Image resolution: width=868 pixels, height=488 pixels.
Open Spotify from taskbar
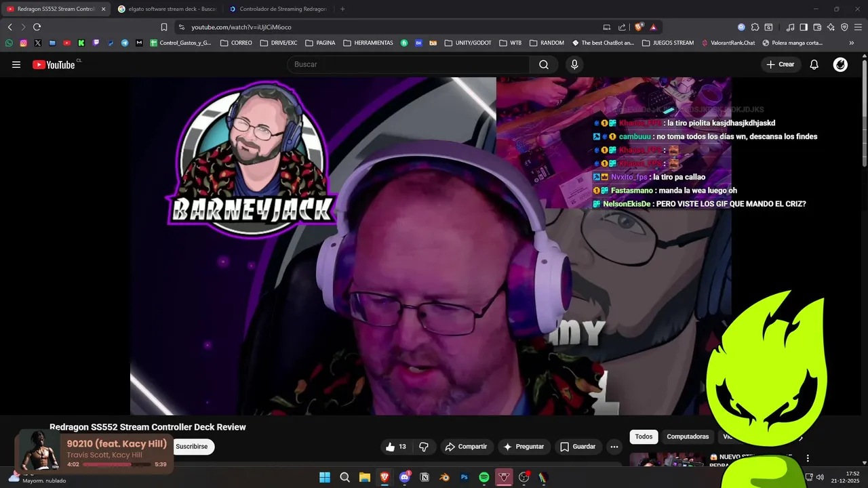(484, 477)
